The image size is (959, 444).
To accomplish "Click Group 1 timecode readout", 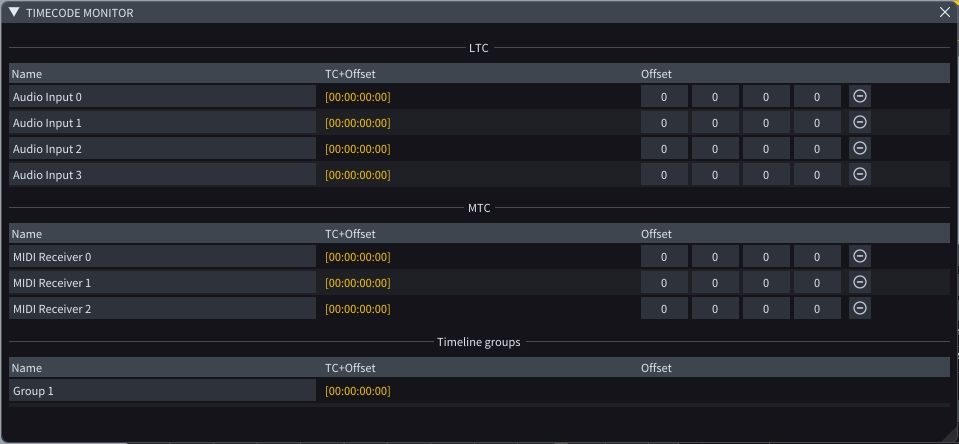I will [358, 391].
